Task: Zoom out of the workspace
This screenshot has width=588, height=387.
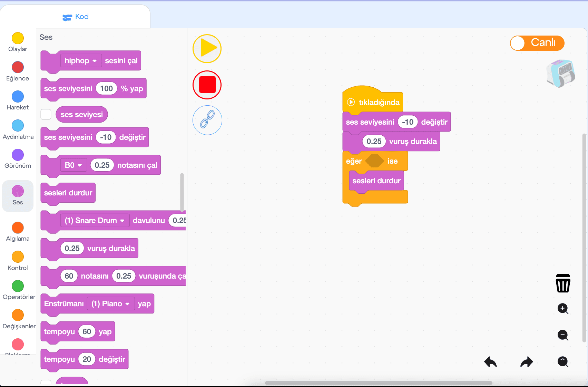Action: (563, 335)
